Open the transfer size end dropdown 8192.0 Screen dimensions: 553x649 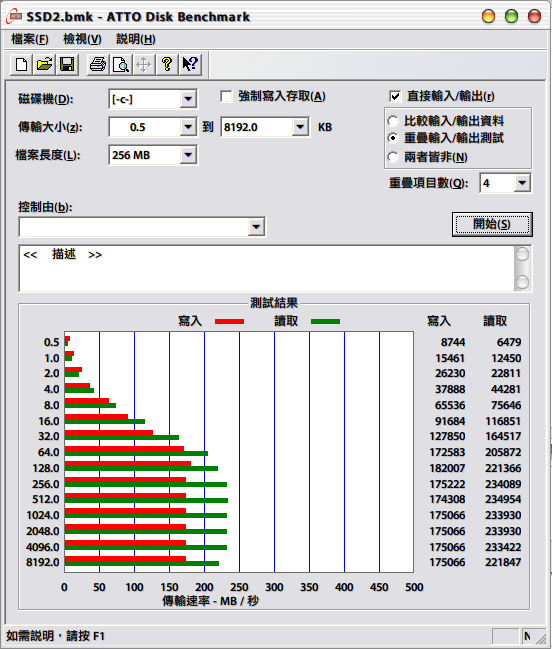coord(300,127)
